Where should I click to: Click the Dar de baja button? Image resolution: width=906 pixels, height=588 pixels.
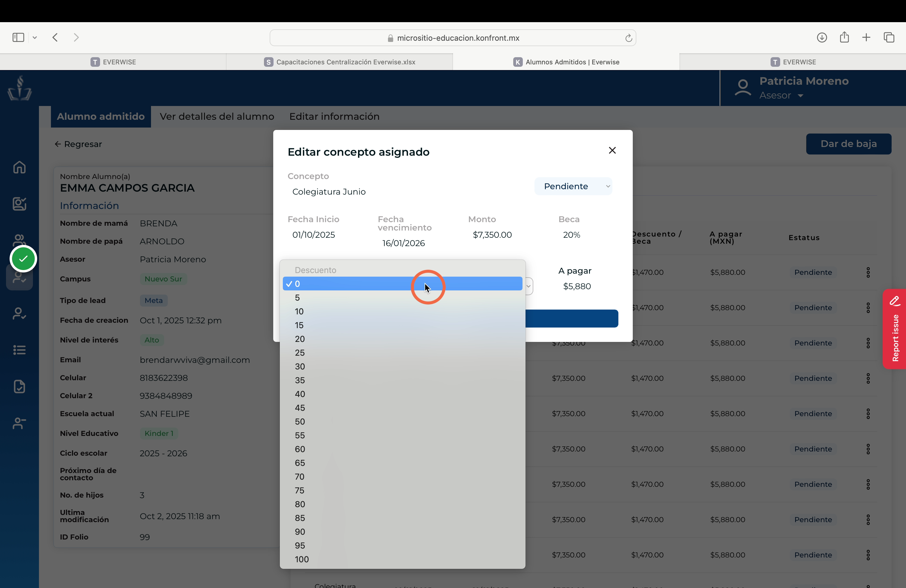tap(848, 144)
